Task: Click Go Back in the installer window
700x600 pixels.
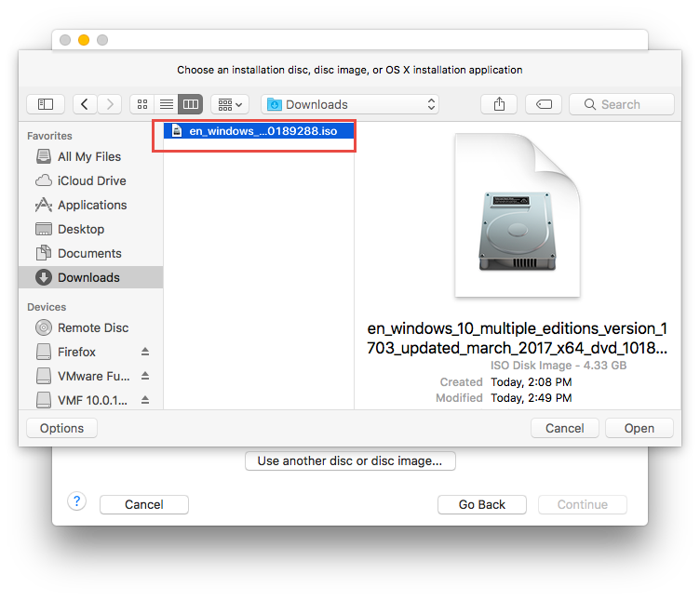Action: coord(482,504)
